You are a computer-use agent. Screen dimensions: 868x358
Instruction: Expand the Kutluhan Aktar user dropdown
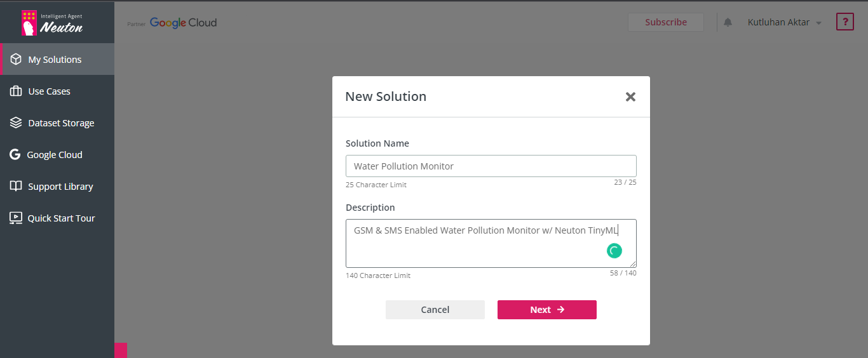[x=785, y=22]
